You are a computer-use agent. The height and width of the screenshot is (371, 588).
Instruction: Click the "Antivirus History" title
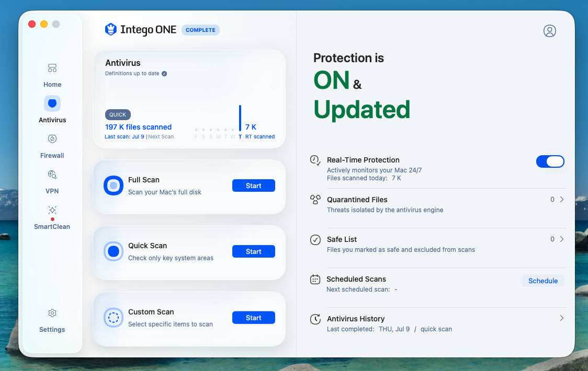(x=356, y=319)
